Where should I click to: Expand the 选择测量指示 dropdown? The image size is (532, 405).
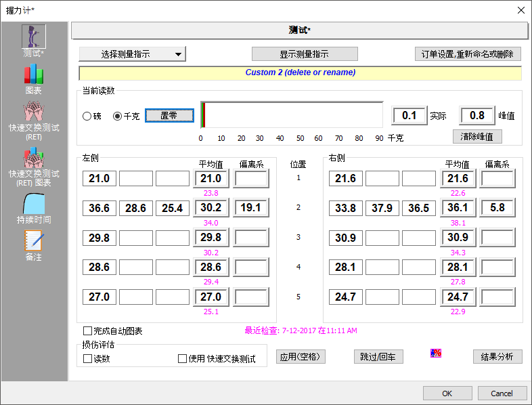point(131,54)
